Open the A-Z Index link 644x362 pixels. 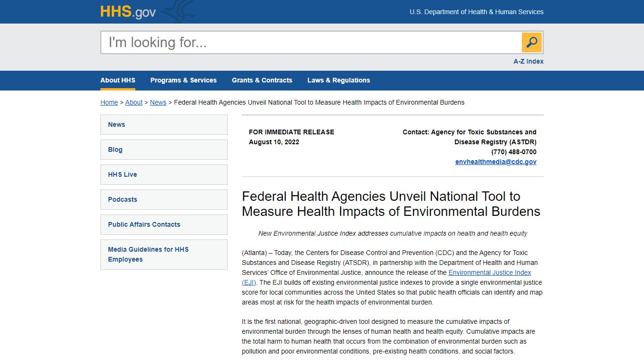[528, 61]
